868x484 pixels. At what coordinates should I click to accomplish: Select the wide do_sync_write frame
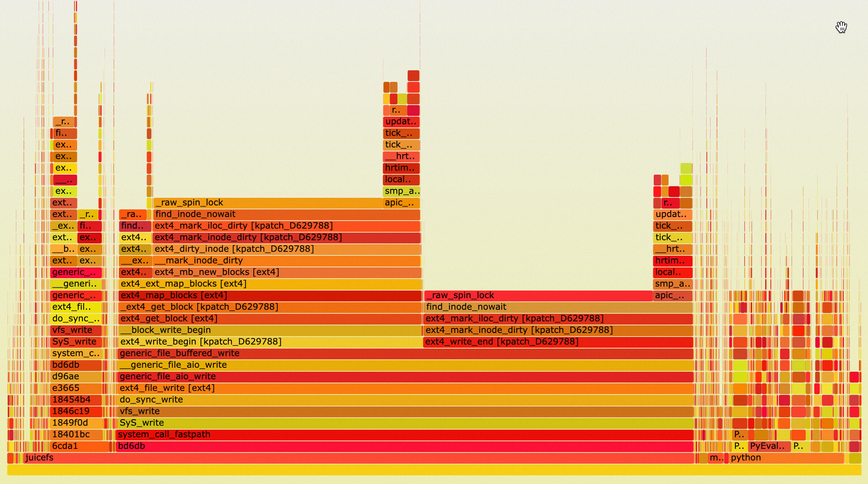[405, 400]
